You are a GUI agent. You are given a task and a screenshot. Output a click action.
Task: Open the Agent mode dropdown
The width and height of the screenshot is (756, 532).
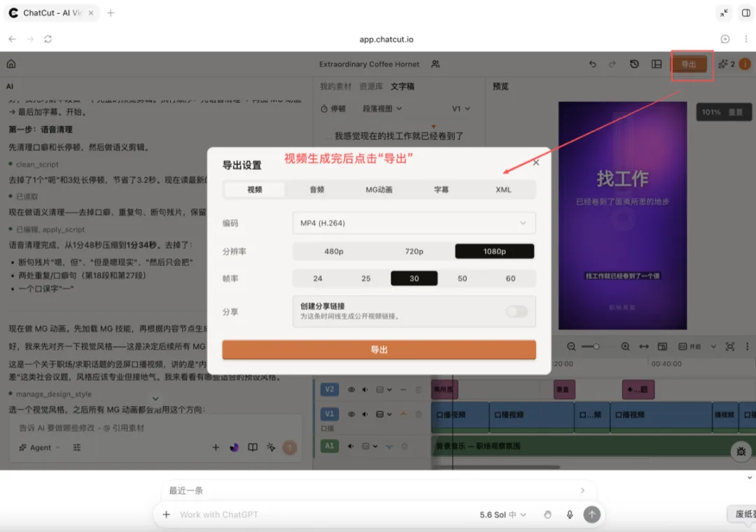click(39, 447)
